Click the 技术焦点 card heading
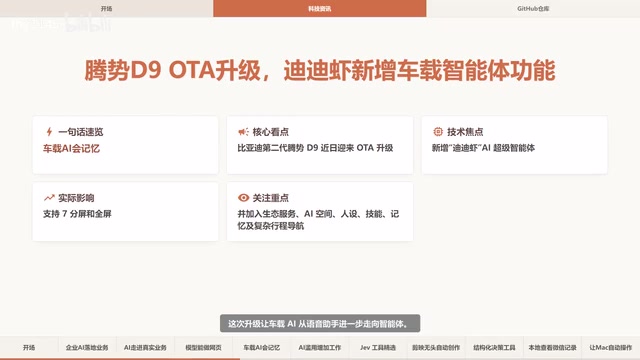640x360 pixels. pyautogui.click(x=465, y=132)
